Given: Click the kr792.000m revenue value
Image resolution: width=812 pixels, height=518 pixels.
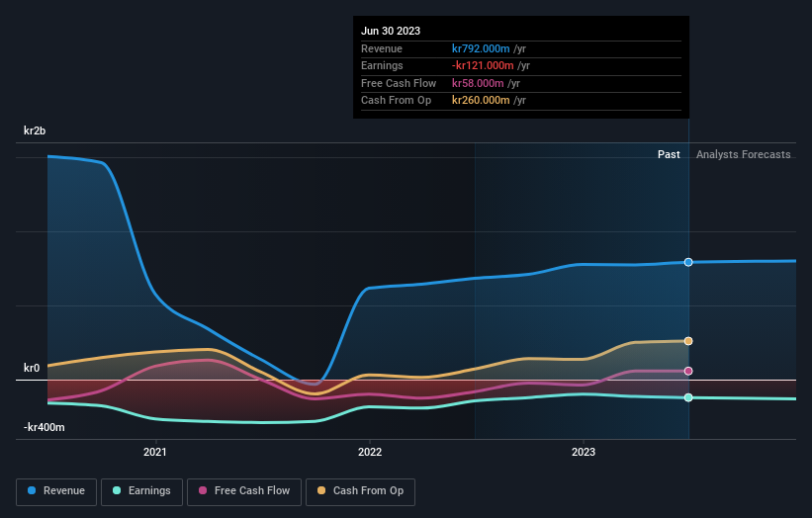Looking at the screenshot, I should [x=481, y=48].
